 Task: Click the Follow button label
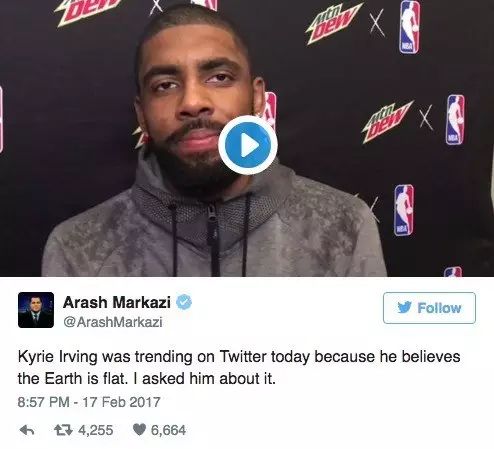439,308
